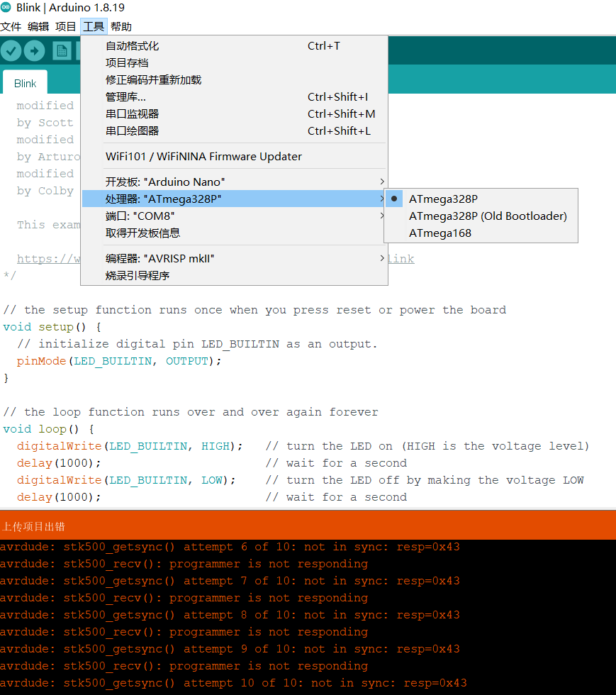
Task: Open the 文件 menu
Action: pos(11,27)
